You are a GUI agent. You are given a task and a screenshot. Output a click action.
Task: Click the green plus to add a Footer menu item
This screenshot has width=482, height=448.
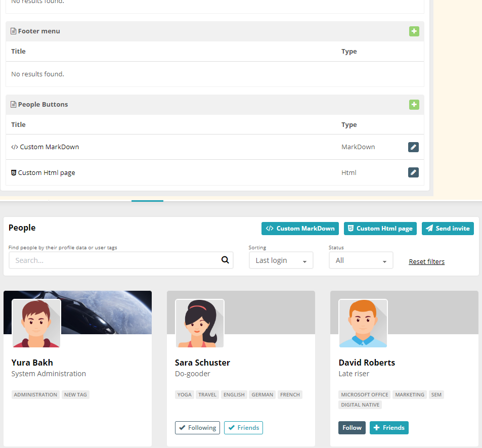click(x=414, y=31)
